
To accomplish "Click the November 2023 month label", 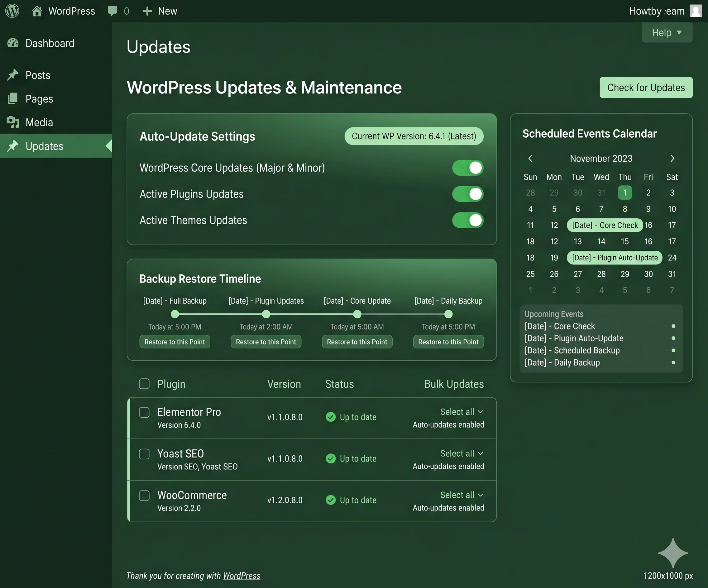I will coord(601,159).
